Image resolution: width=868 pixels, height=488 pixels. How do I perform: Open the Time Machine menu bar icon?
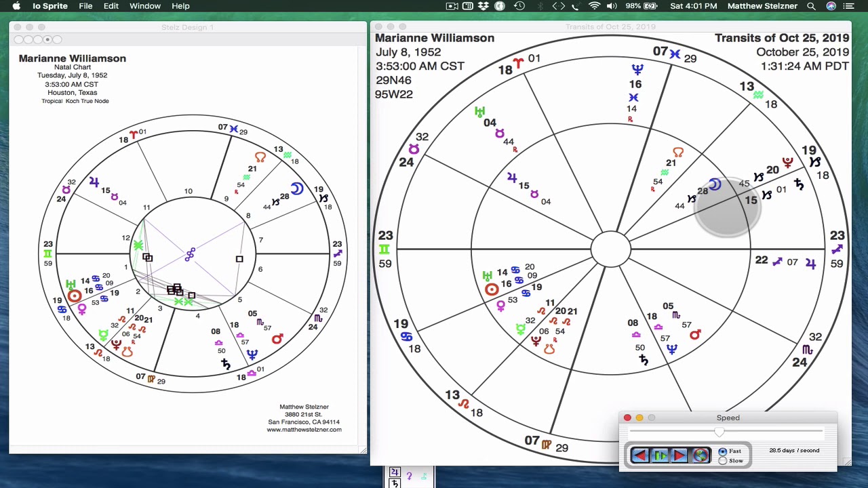pyautogui.click(x=519, y=6)
